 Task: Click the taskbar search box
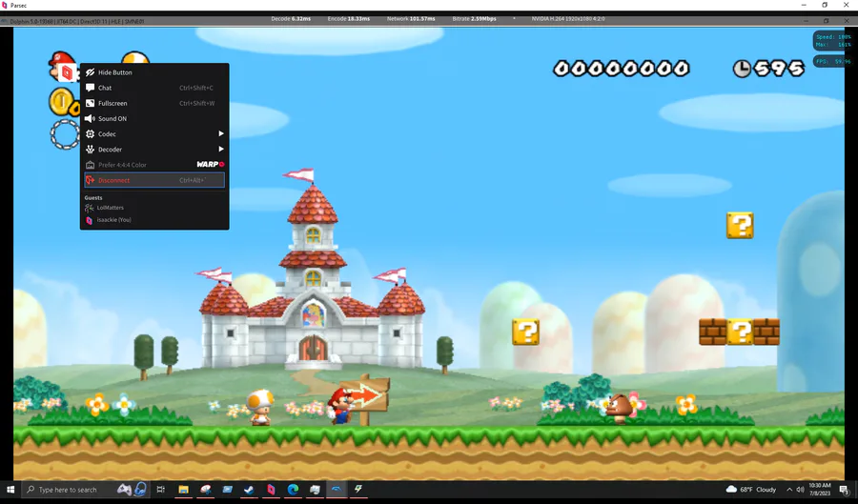coord(85,490)
